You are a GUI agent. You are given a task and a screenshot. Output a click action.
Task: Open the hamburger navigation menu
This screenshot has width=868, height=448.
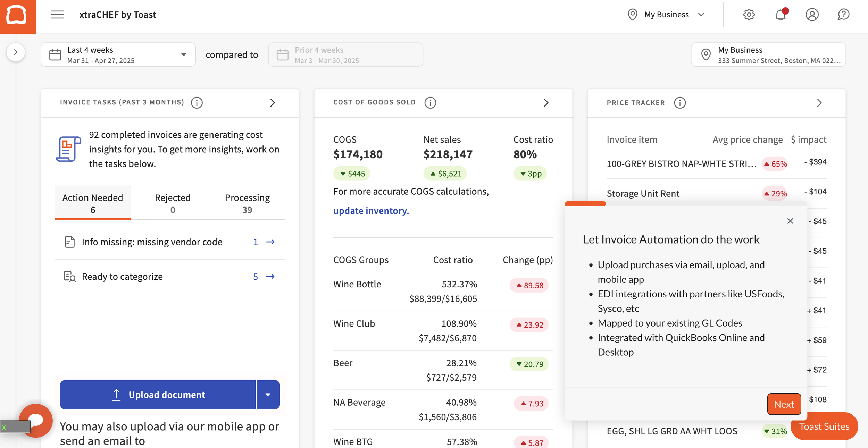tap(58, 15)
